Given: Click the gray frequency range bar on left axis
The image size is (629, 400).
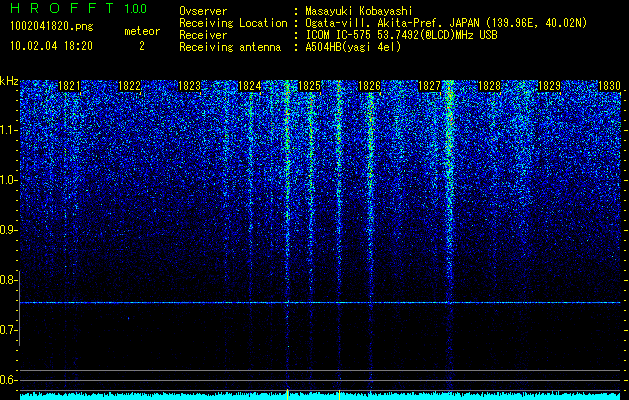Looking at the screenshot, I should pos(20,308).
